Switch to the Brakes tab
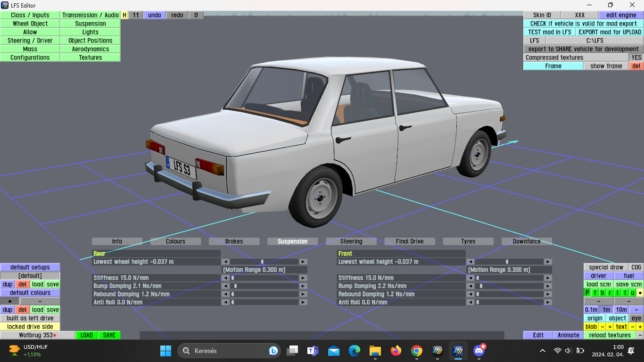Viewport: 644px width, 362px height. [x=234, y=241]
